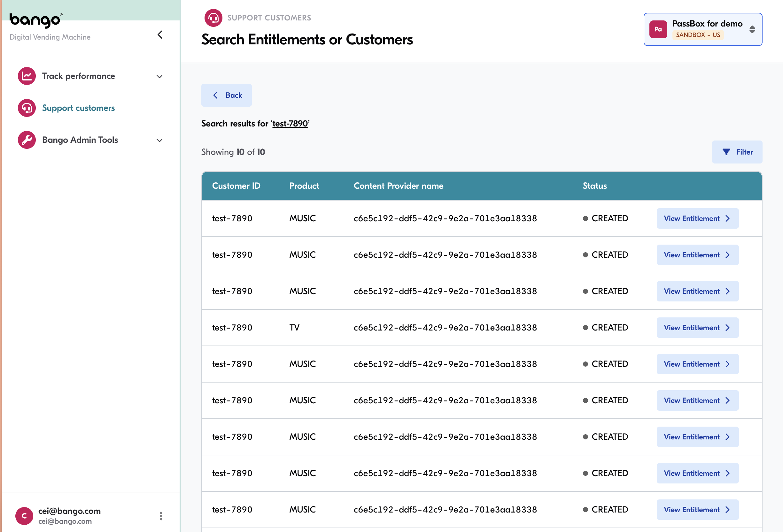Click the first row's MUSIC product cell
Screen dimensions: 783x532
(302, 218)
